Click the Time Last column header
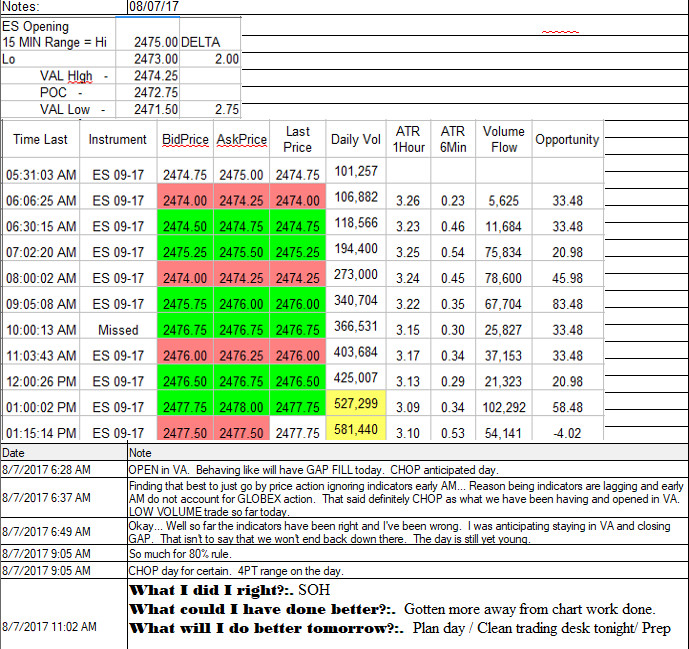The image size is (689, 649). tap(40, 139)
